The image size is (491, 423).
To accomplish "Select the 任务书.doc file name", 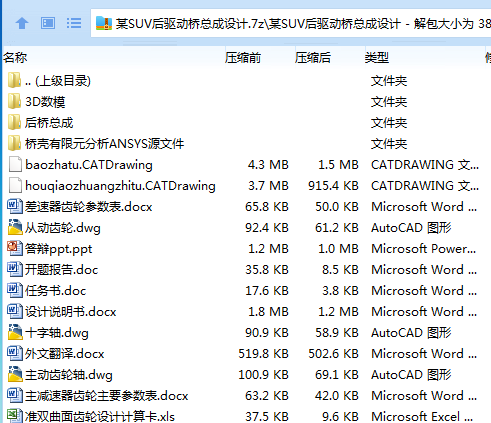I will click(x=56, y=291).
